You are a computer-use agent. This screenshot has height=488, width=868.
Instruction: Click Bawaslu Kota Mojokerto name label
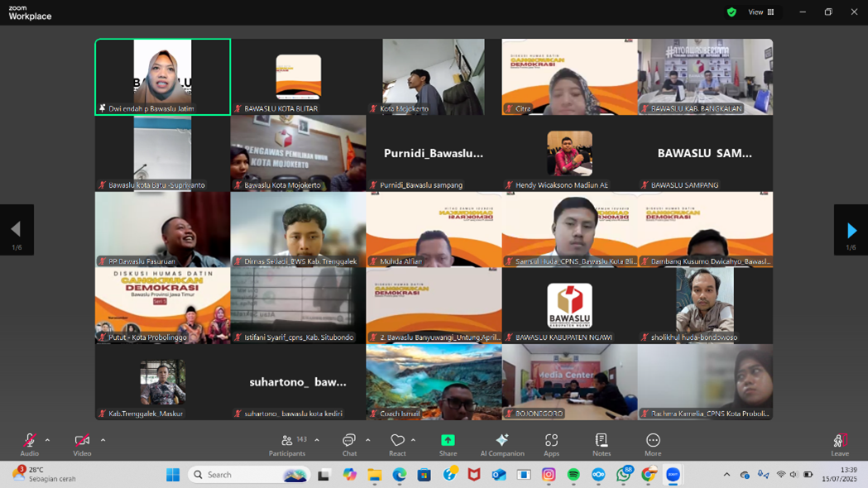click(282, 185)
